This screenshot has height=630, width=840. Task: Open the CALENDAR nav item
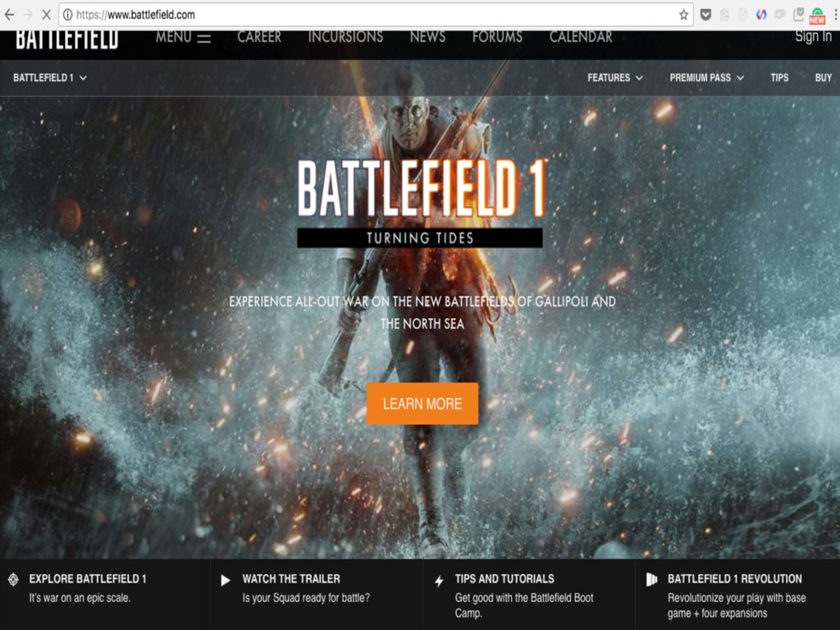click(x=581, y=37)
